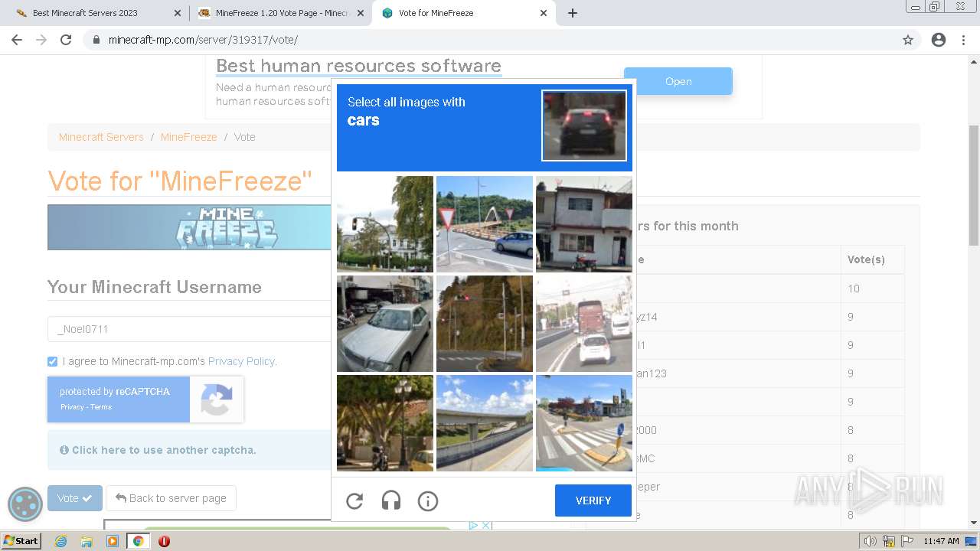Reload the current page

pos(66,40)
